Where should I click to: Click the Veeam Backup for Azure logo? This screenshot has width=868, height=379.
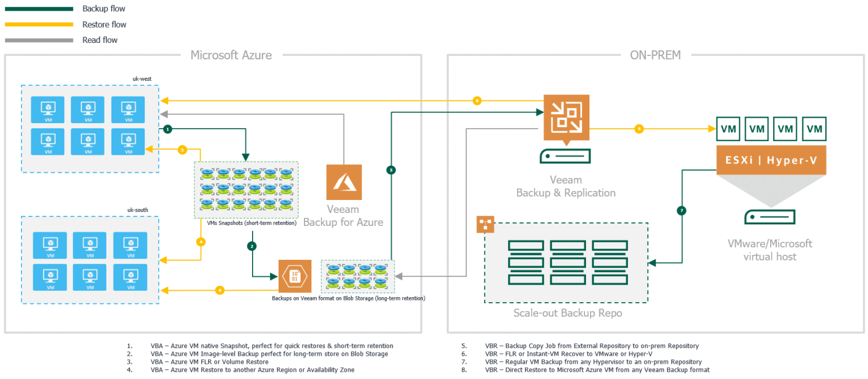click(x=343, y=182)
